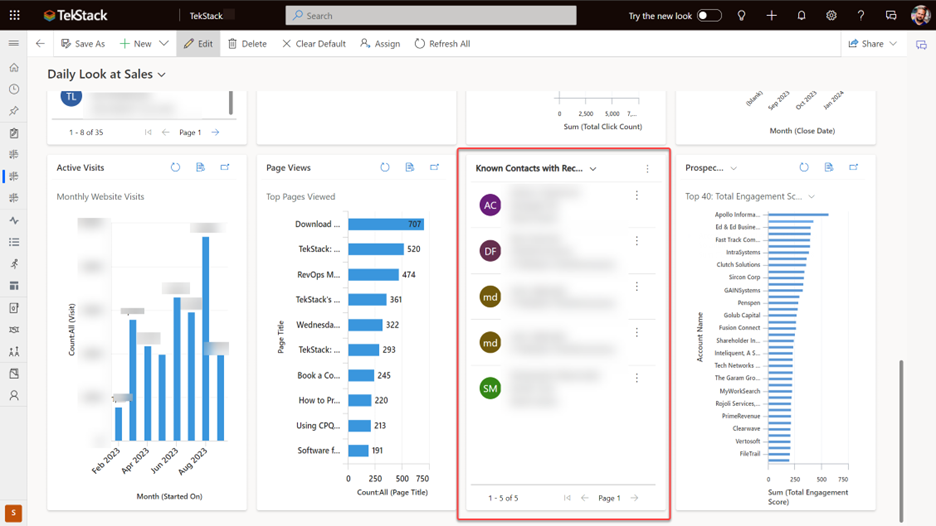
Task: Expand the Prospec... chart
Action: click(x=854, y=167)
